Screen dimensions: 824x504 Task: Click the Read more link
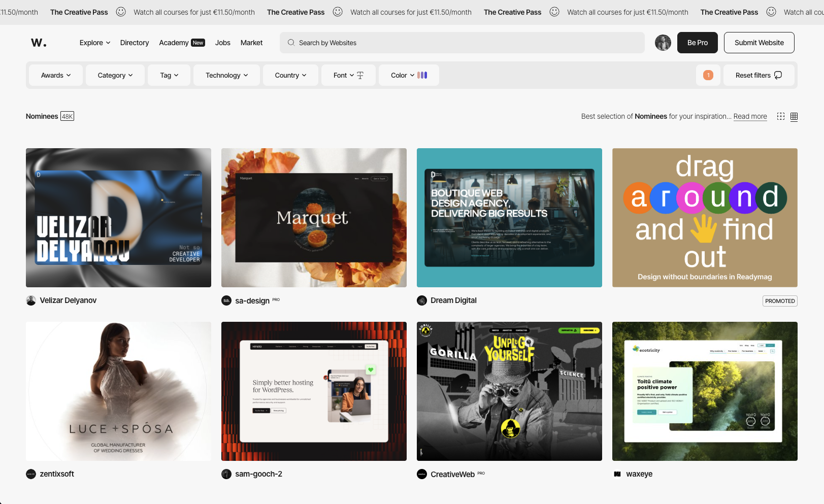pos(750,116)
